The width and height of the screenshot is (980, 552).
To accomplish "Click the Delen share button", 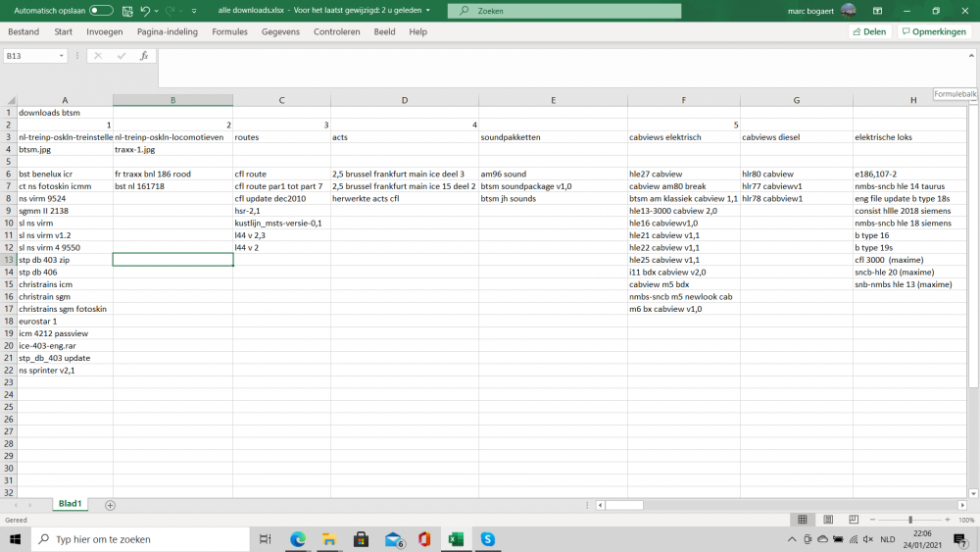I will 868,31.
